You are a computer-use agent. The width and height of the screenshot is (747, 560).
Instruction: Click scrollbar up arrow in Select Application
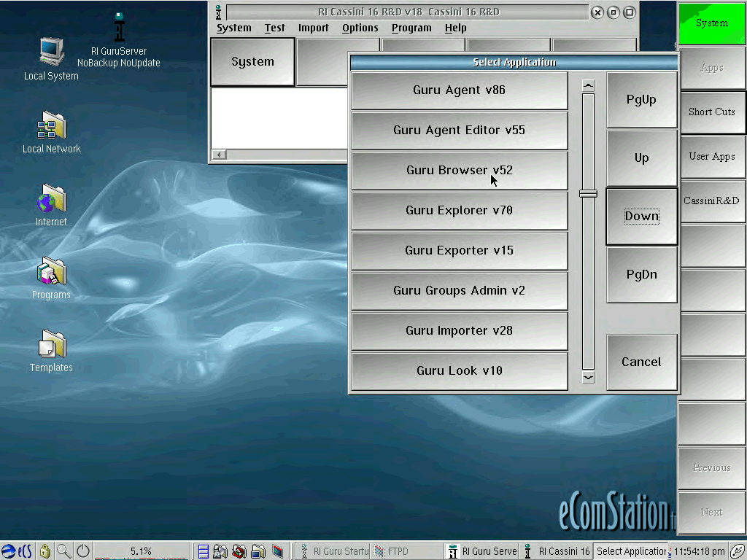589,86
